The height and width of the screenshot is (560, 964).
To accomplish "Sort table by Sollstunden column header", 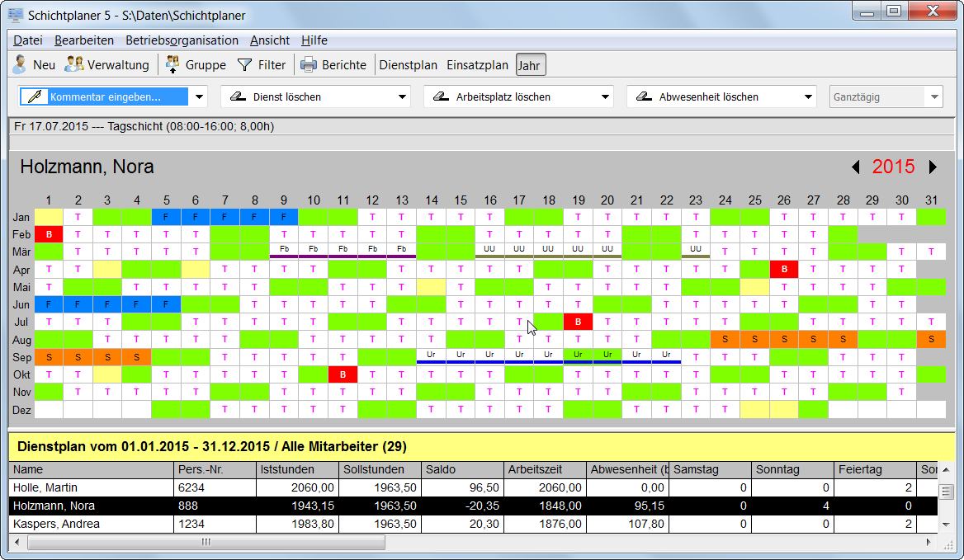I will [x=380, y=470].
